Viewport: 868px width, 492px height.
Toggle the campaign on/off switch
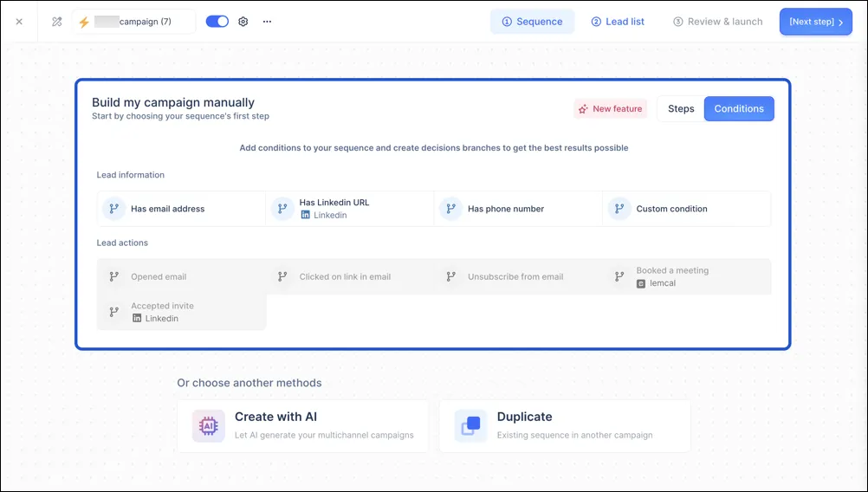point(217,22)
